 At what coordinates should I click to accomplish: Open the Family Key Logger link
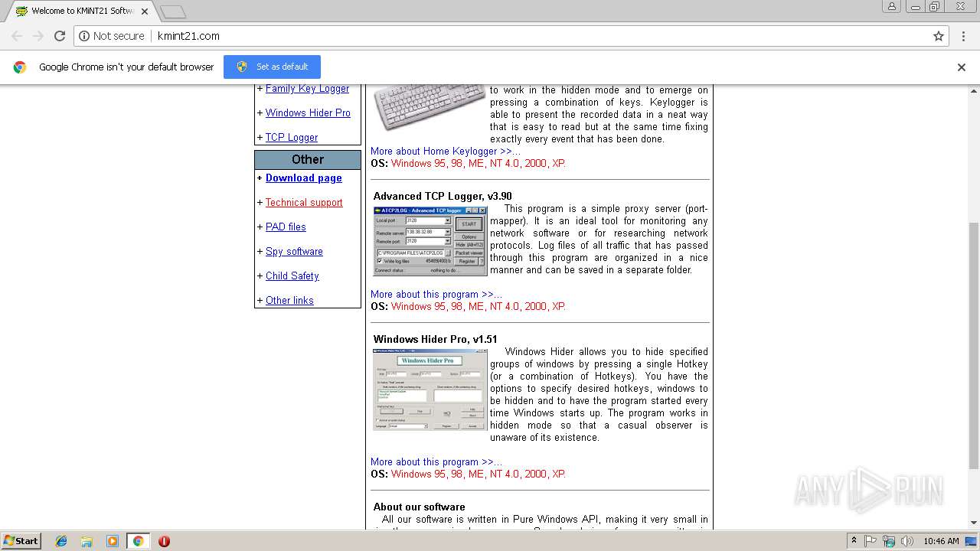point(307,89)
